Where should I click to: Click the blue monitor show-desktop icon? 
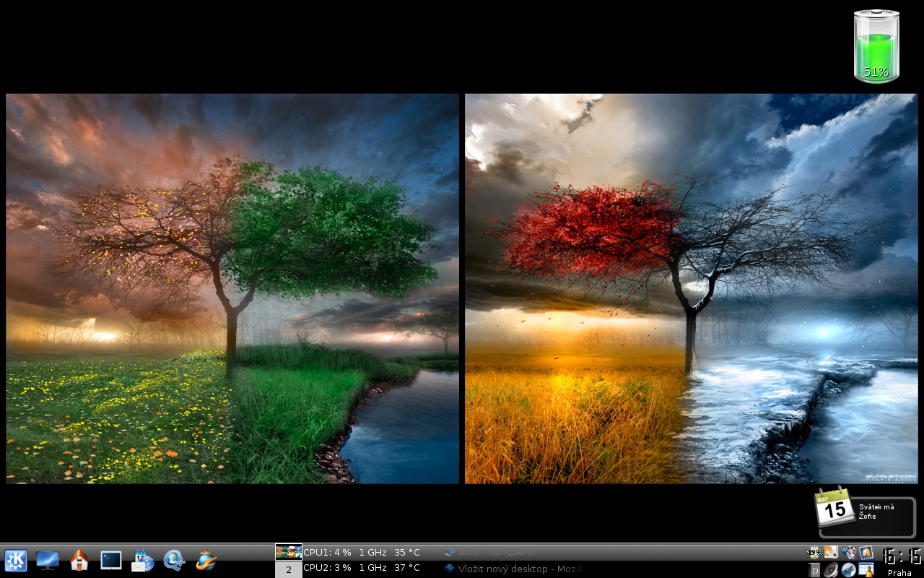48,561
